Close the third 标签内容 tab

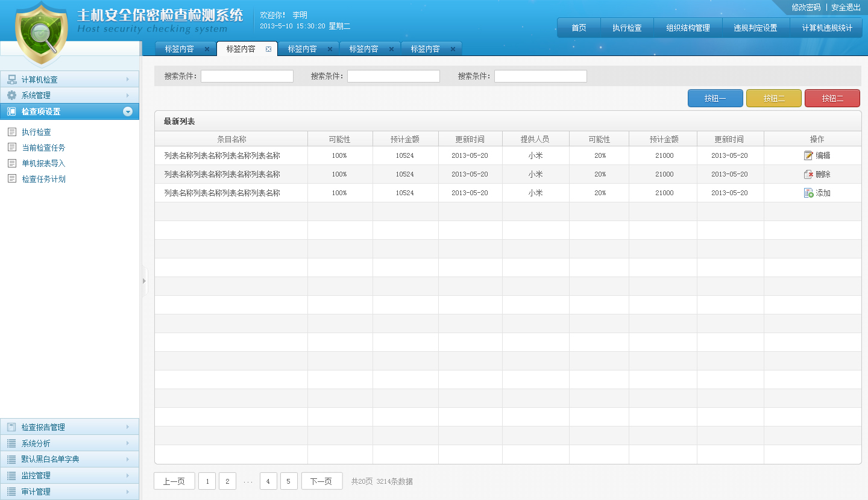[330, 49]
